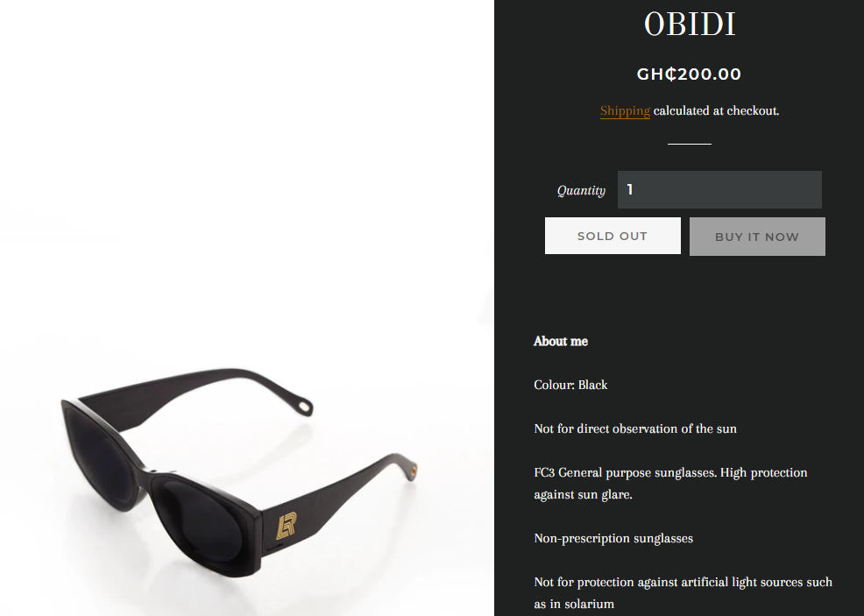
Task: Focus the Quantity input field
Action: point(719,189)
